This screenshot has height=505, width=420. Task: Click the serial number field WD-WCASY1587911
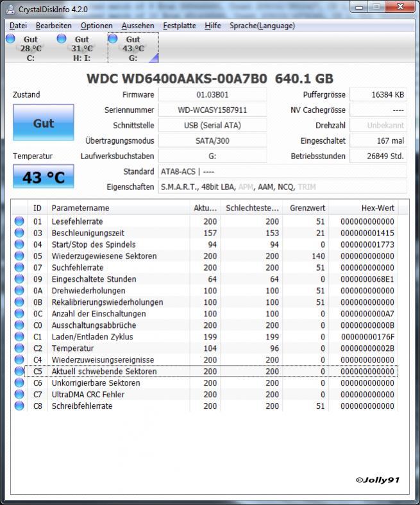[x=212, y=110]
